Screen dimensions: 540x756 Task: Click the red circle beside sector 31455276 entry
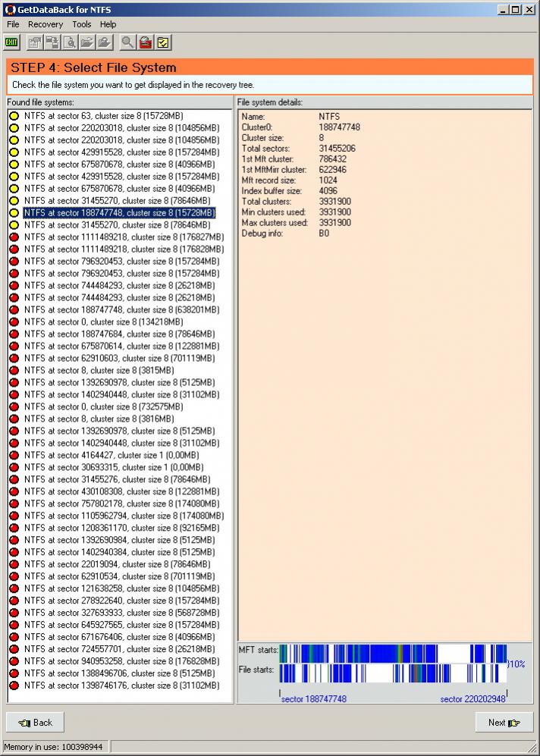click(14, 479)
